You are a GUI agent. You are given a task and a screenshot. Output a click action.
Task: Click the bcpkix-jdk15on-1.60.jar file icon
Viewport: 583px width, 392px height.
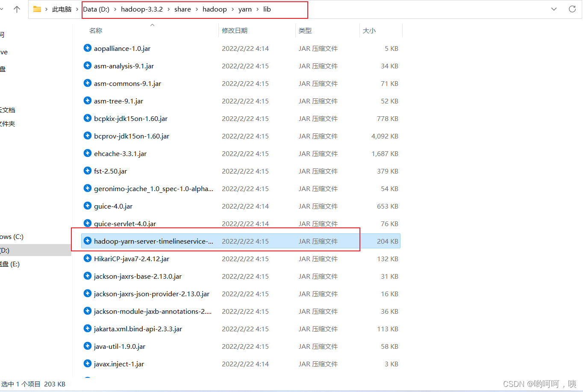pyautogui.click(x=88, y=118)
